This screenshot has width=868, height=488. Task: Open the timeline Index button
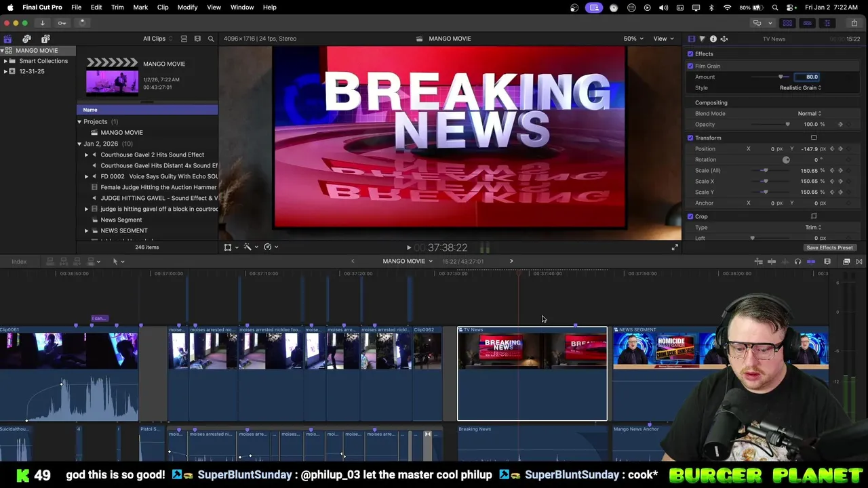(19, 262)
